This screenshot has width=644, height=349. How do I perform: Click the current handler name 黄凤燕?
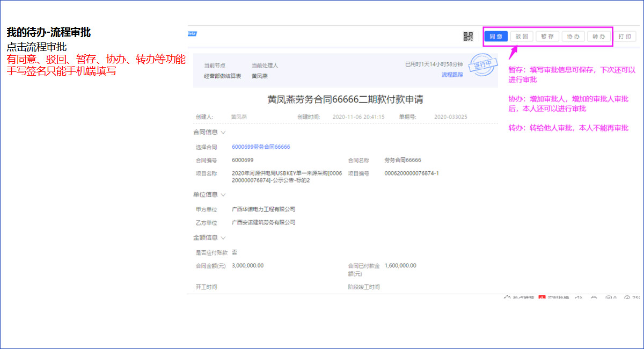tap(260, 76)
